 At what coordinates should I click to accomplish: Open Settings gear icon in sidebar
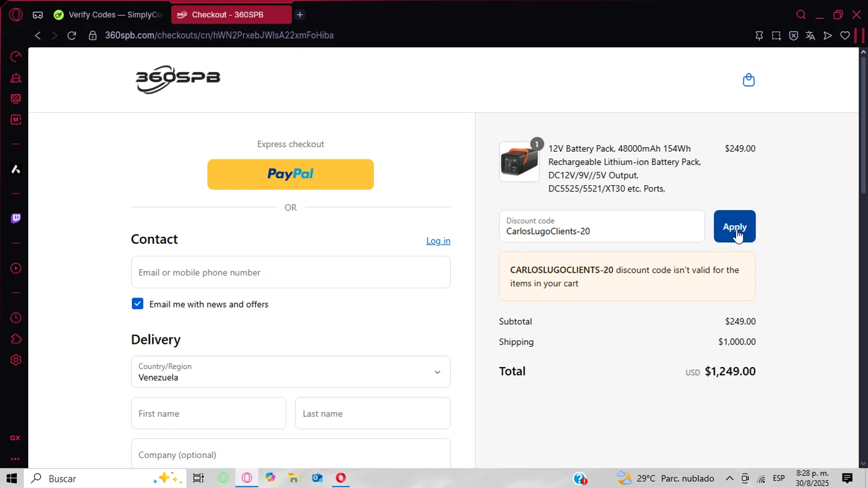(16, 359)
